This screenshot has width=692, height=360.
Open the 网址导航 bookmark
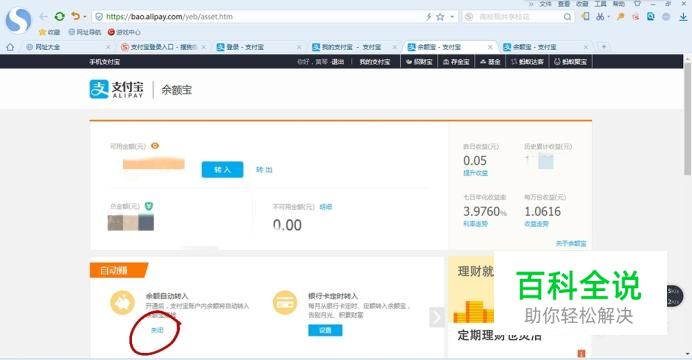tap(85, 32)
